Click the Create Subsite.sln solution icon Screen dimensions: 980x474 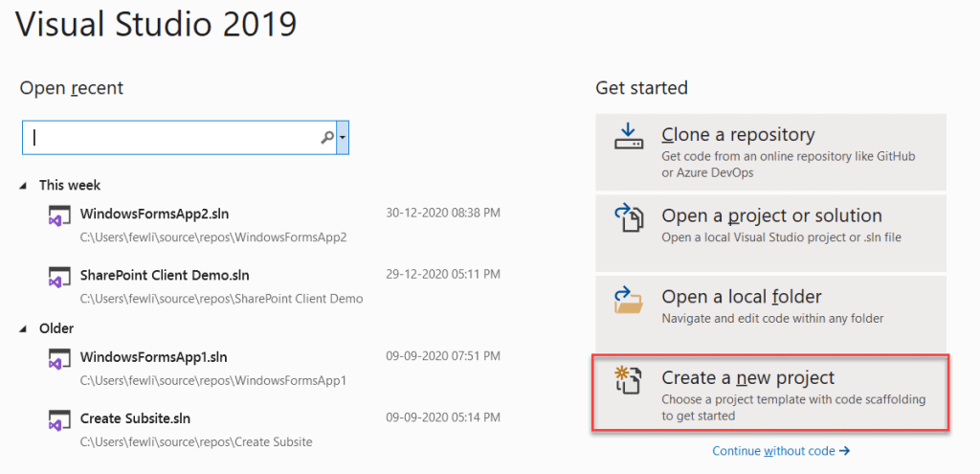59,420
